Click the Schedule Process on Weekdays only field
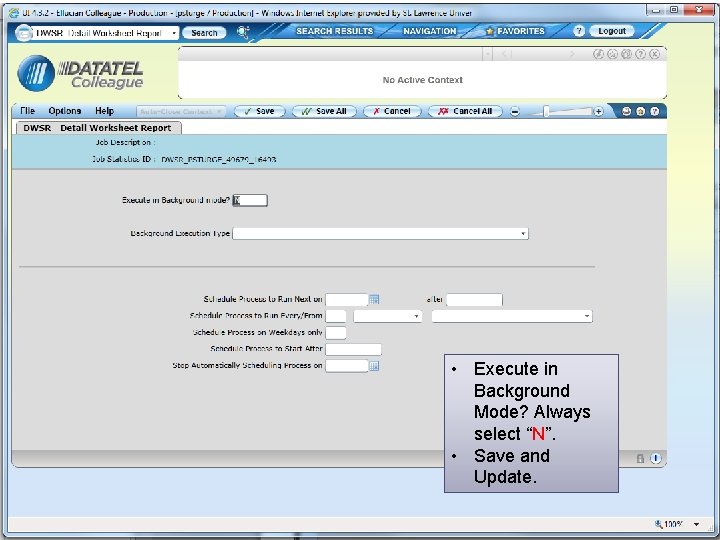Image resolution: width=720 pixels, height=540 pixels. [336, 333]
